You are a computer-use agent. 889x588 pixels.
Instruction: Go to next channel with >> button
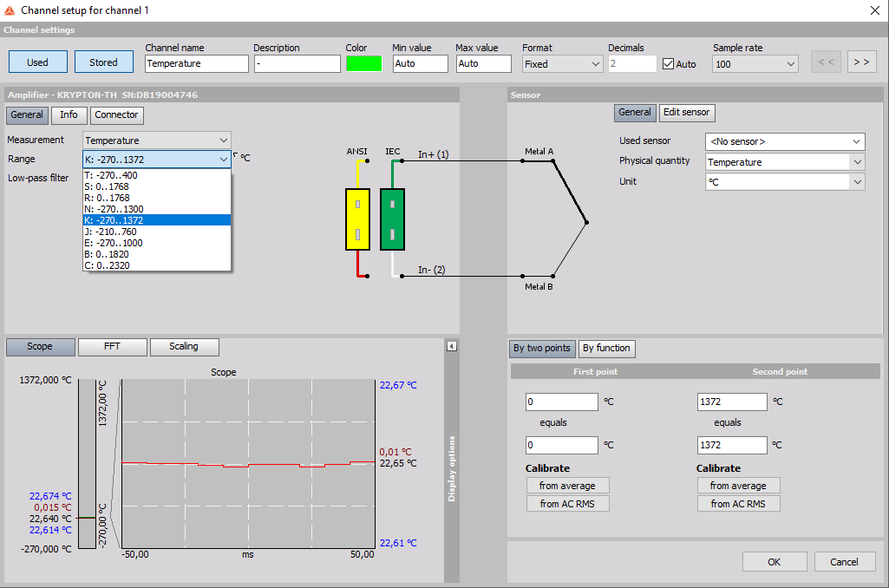862,62
